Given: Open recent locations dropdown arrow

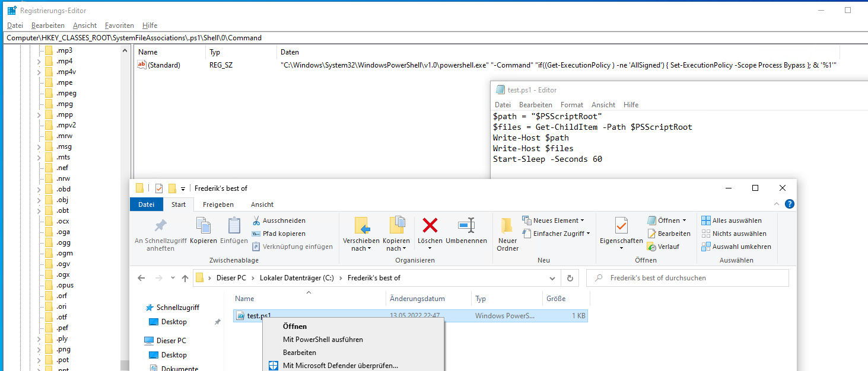Looking at the screenshot, I should tap(173, 278).
